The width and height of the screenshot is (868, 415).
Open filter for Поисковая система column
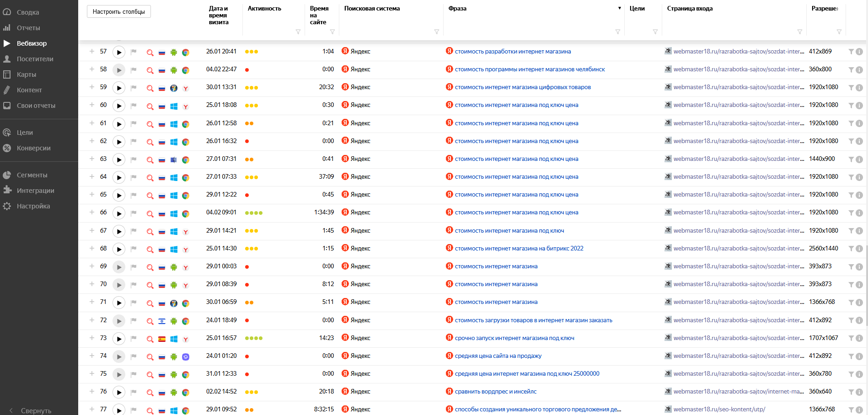437,32
